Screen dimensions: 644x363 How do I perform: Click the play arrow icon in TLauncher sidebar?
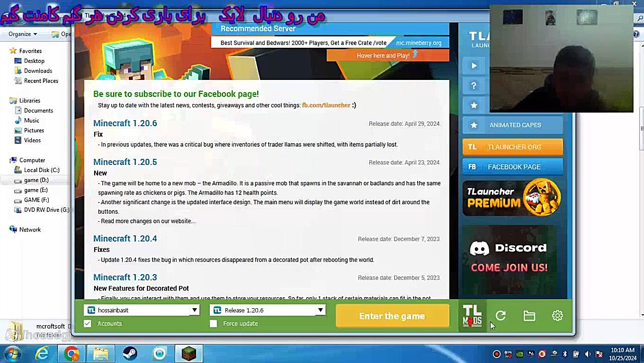[474, 65]
